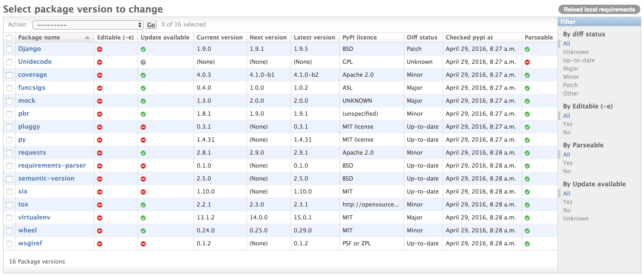Screen dimensions: 644x276
Task: Click wheel row's green update-available icon
Action: [x=143, y=231]
